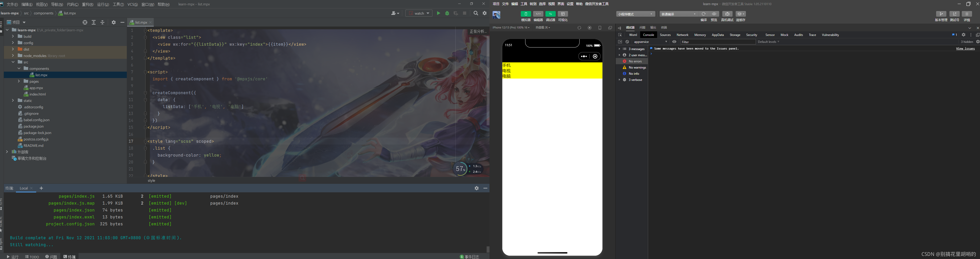
Task: Open the 工具 menu in WeChat DevTools
Action: point(524,4)
